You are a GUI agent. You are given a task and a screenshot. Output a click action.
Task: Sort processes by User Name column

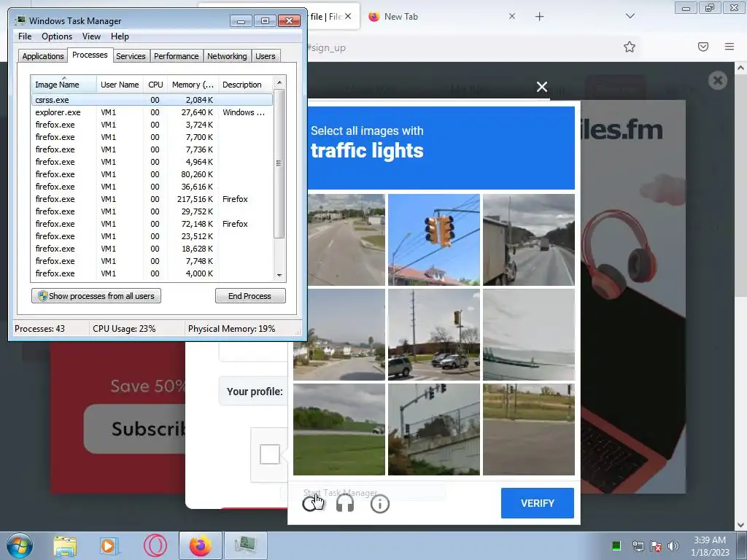click(x=120, y=85)
